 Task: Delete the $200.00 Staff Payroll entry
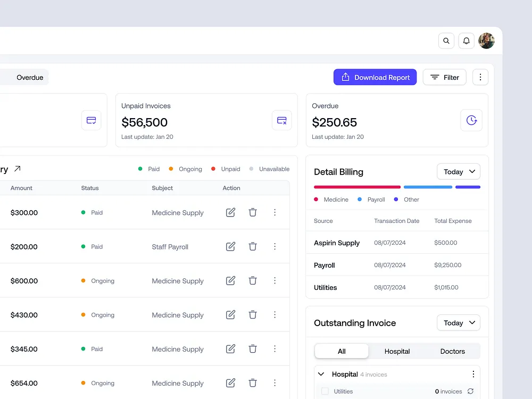252,246
